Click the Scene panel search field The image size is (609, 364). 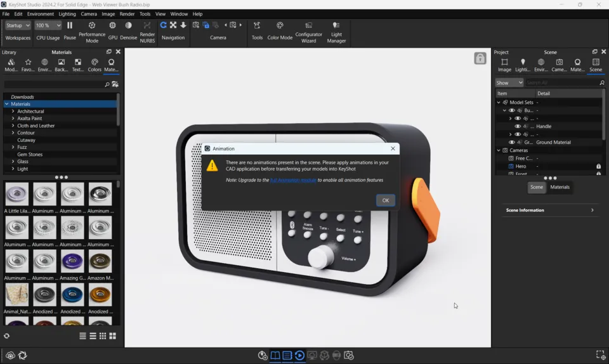tap(561, 82)
